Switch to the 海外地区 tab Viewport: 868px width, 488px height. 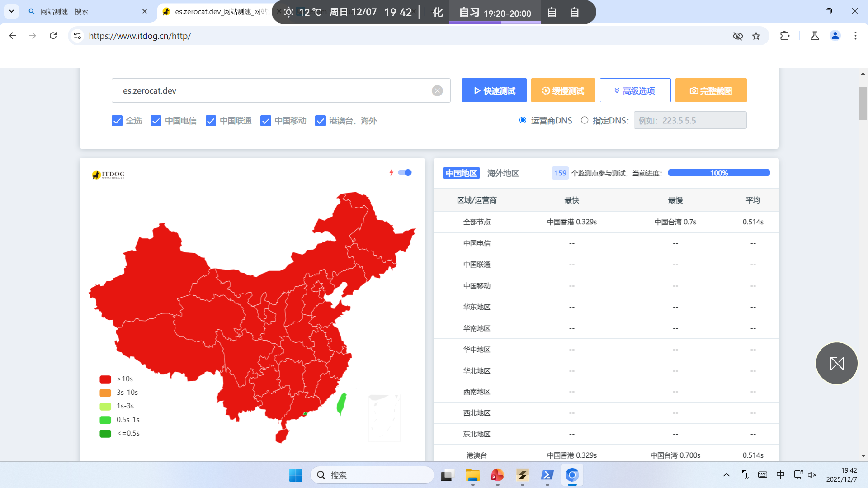point(503,173)
